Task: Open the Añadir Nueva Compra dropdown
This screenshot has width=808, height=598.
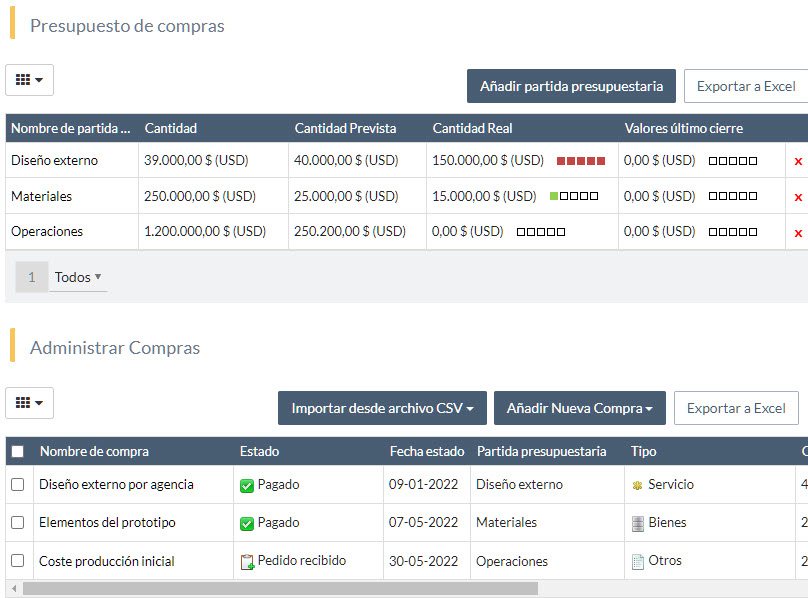Action: coord(580,408)
